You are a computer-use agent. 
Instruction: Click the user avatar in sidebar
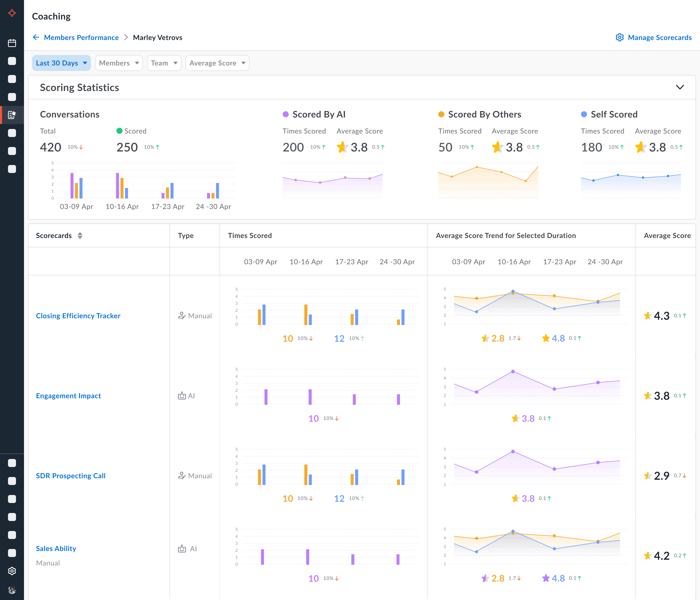pyautogui.click(x=12, y=590)
